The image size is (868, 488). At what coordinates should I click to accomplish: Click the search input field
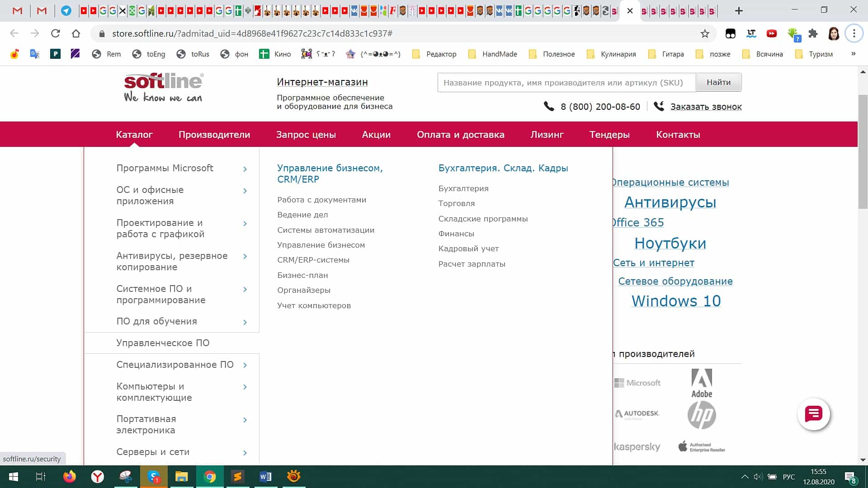(x=566, y=82)
